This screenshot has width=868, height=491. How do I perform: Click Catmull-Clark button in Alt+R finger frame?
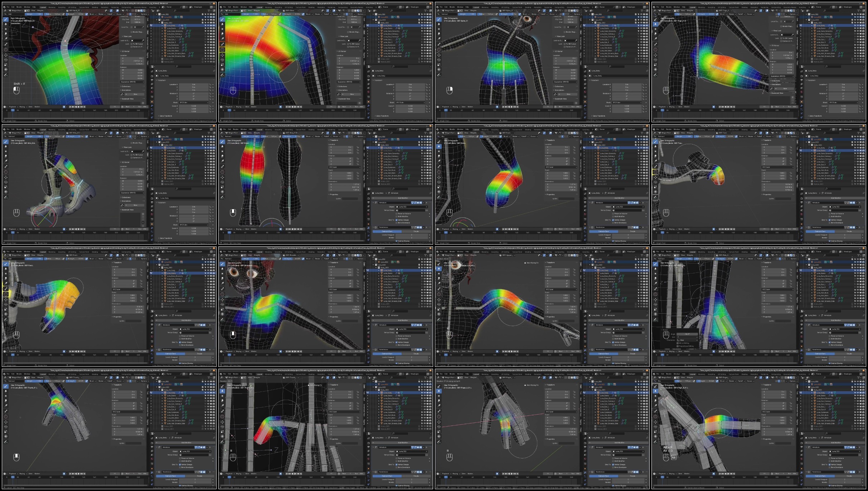pos(820,476)
